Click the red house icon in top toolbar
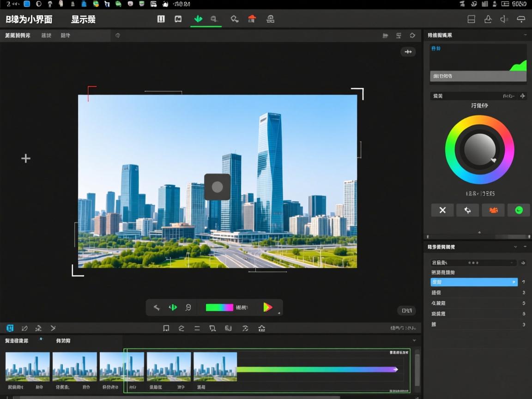This screenshot has width=532, height=399. pos(252,19)
